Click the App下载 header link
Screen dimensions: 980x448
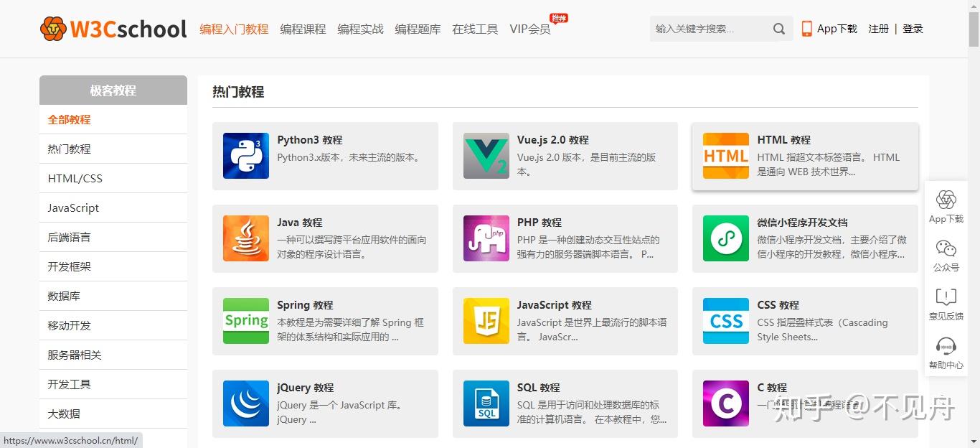point(837,29)
